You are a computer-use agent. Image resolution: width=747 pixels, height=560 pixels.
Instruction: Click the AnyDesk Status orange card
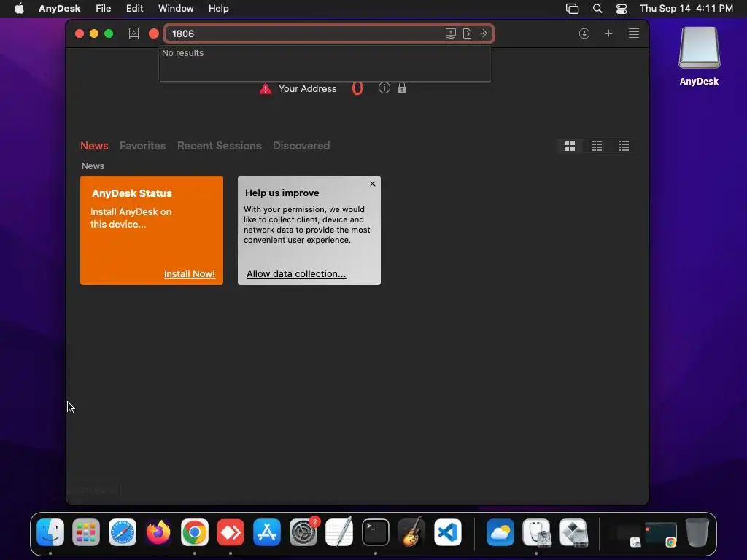pyautogui.click(x=152, y=230)
